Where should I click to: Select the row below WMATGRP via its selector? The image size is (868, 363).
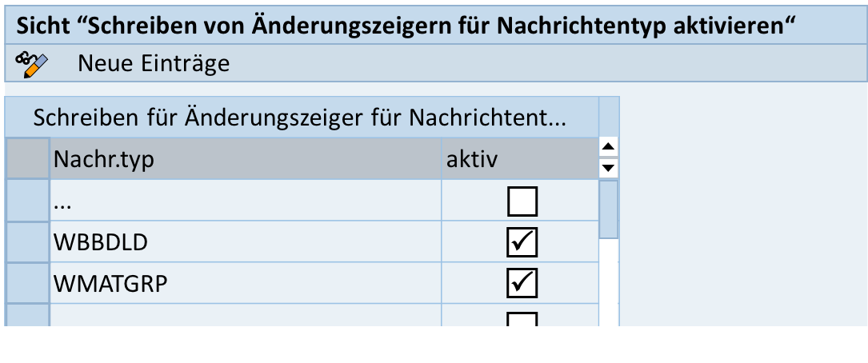click(27, 316)
